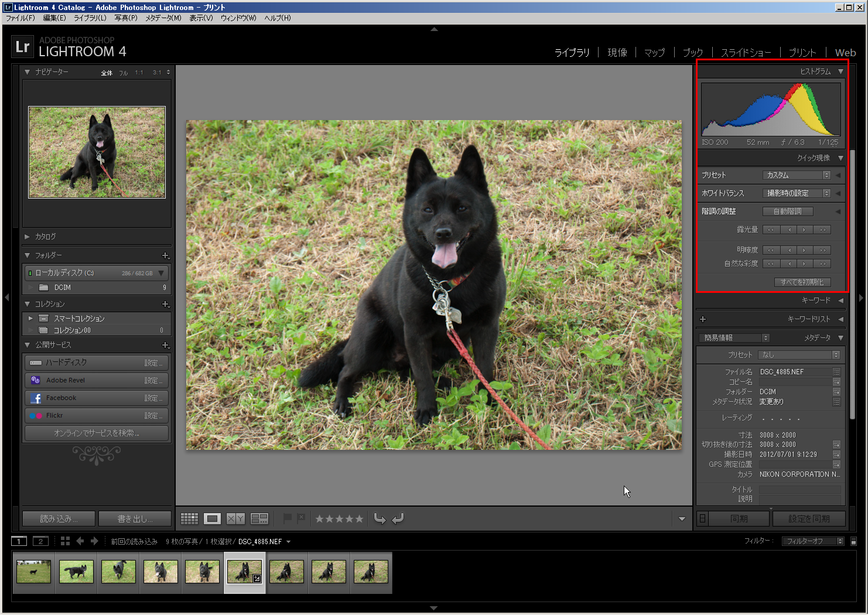The height and width of the screenshot is (615, 868).
Task: Open the 写真(P) menu
Action: tap(125, 18)
